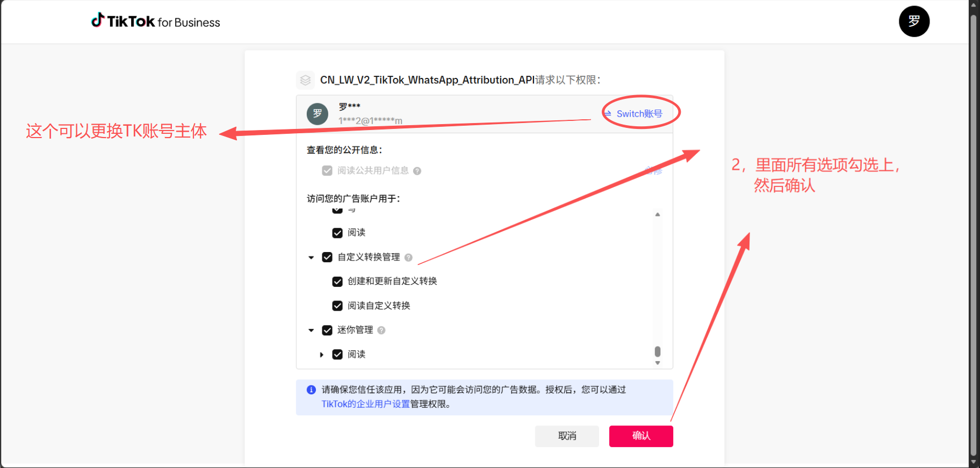980x468 pixels.
Task: Click the permissions list scrollbar thumb
Action: click(657, 351)
